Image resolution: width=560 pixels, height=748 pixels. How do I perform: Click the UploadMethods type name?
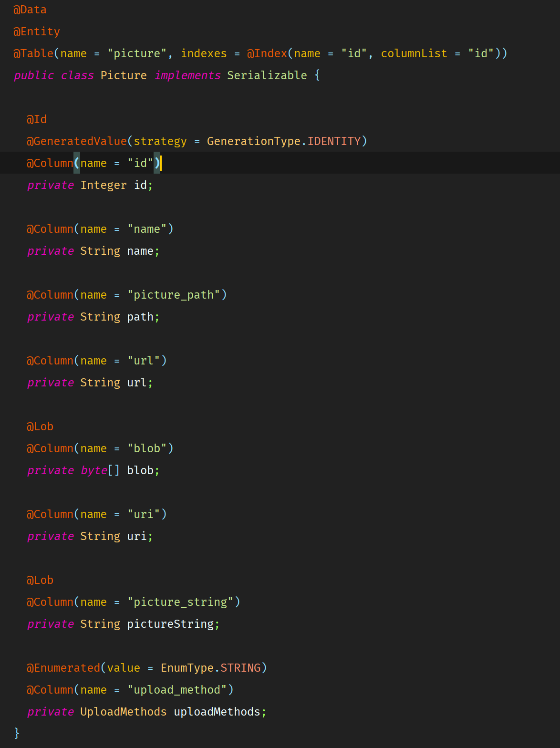(x=124, y=712)
